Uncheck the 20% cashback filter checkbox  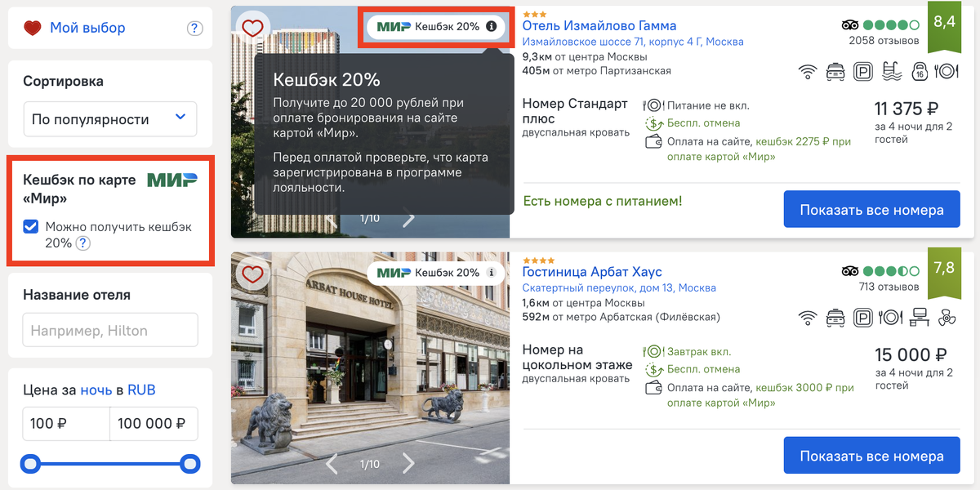tap(31, 226)
